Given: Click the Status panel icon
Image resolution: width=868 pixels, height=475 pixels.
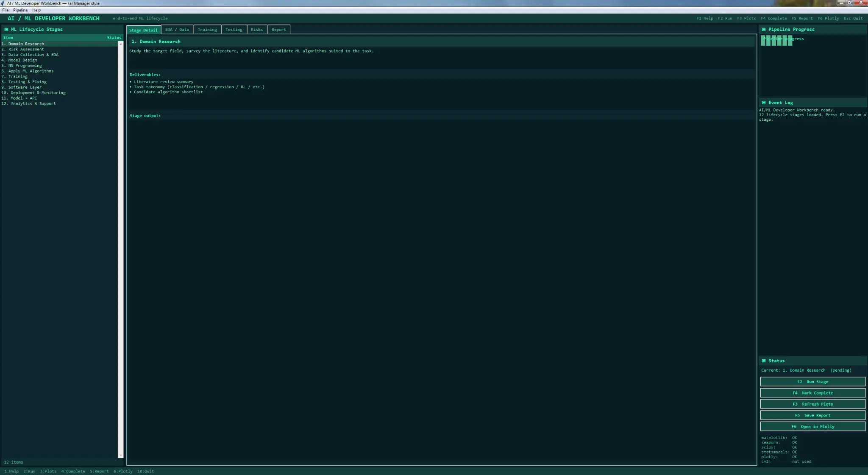Looking at the screenshot, I should (x=764, y=361).
